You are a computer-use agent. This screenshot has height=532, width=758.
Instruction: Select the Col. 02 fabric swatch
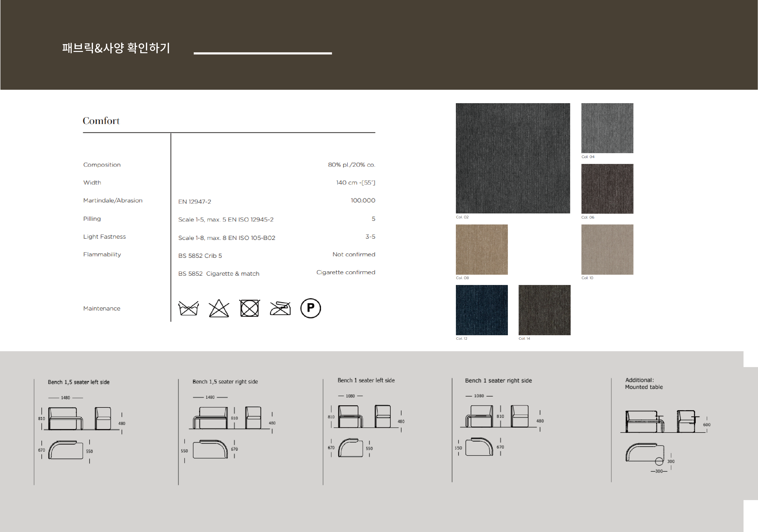point(513,158)
